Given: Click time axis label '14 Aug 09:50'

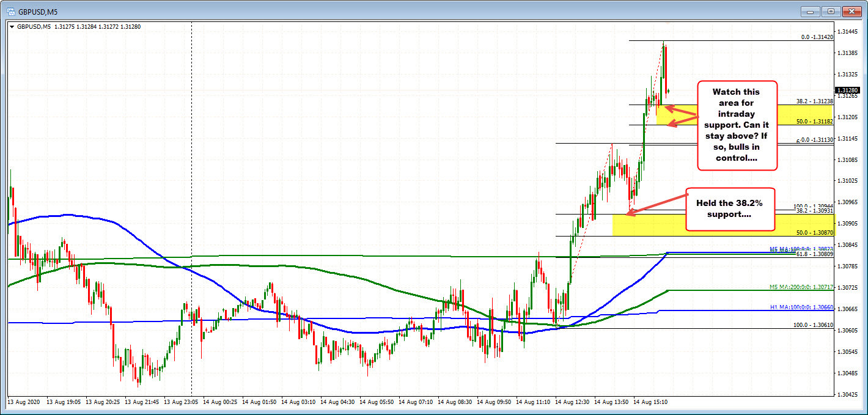Looking at the screenshot, I should click(x=495, y=402).
